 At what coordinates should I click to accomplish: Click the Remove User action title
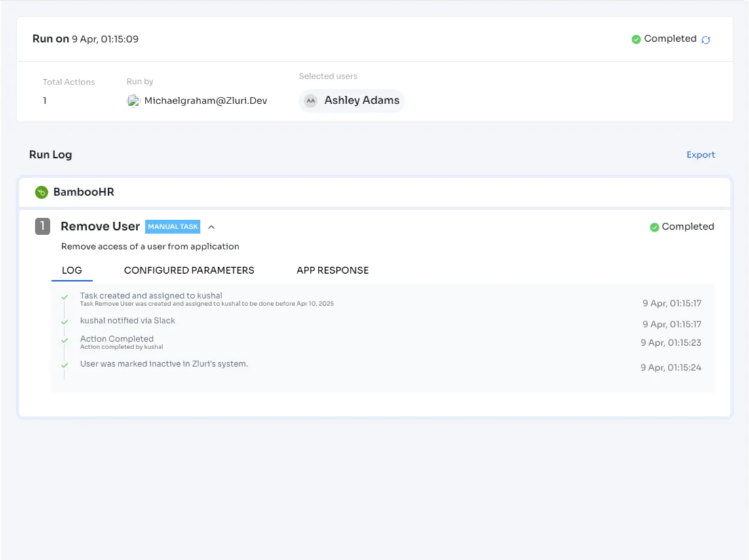[100, 226]
